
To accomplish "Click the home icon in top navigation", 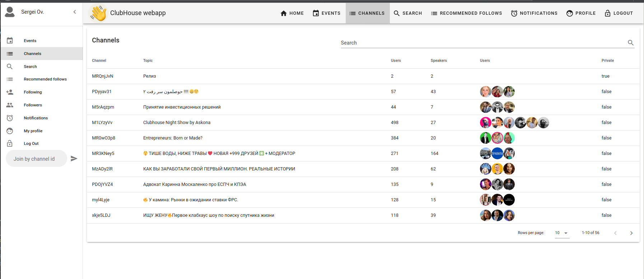I will (284, 13).
